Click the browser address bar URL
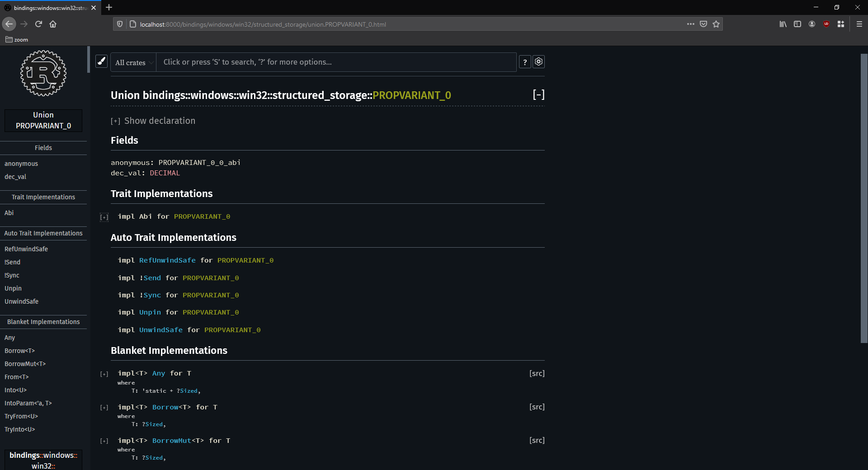Image resolution: width=868 pixels, height=470 pixels. click(263, 24)
